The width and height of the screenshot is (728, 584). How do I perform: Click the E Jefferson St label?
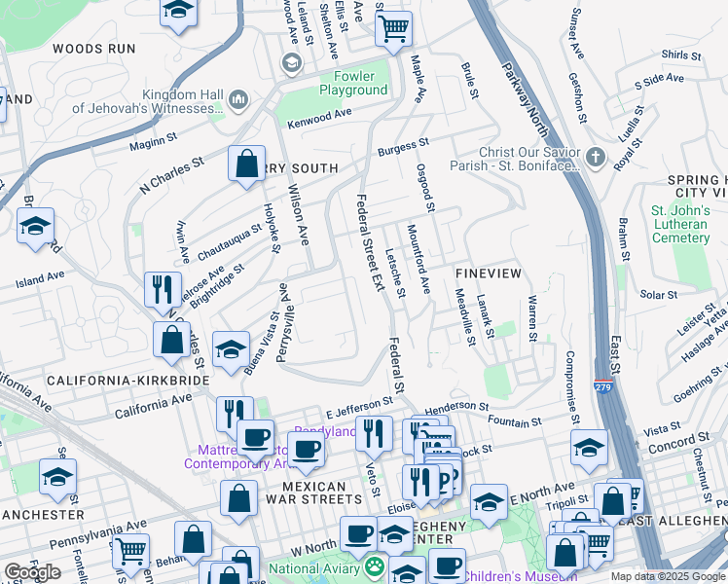pos(360,408)
